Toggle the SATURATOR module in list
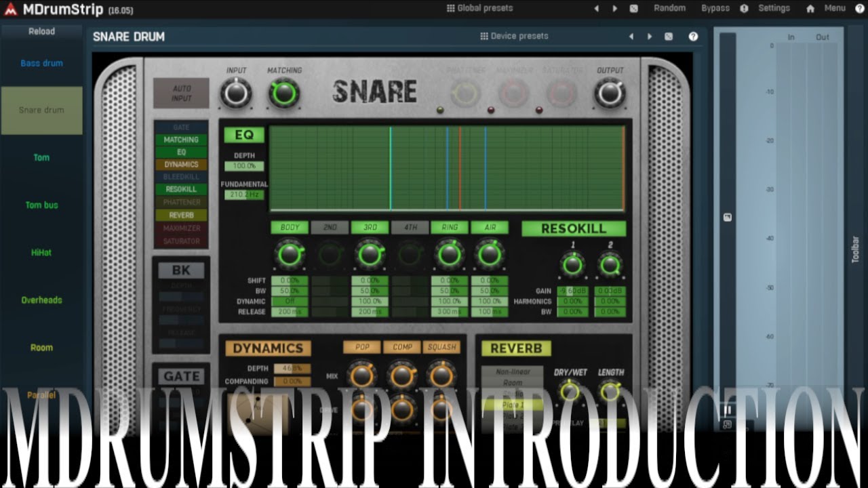The width and height of the screenshot is (868, 488). (181, 241)
